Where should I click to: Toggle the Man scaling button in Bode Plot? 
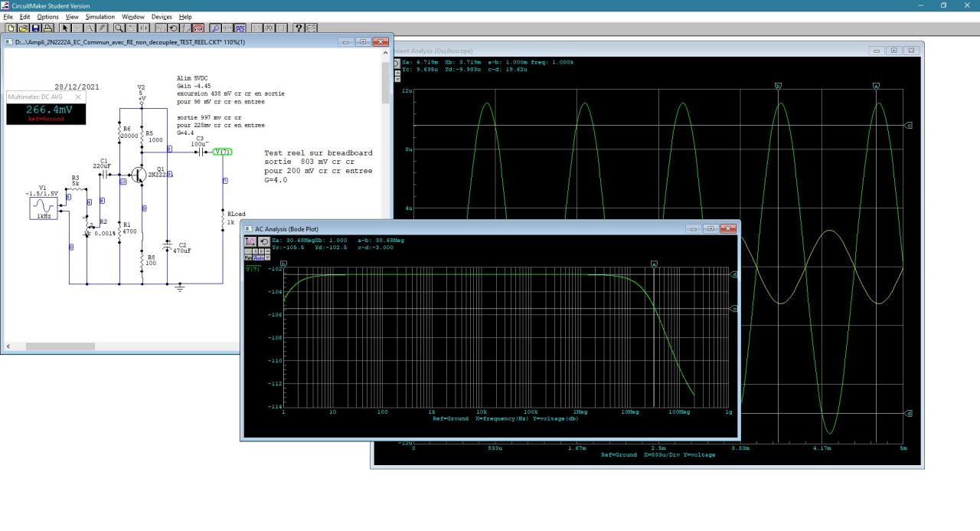click(x=248, y=257)
